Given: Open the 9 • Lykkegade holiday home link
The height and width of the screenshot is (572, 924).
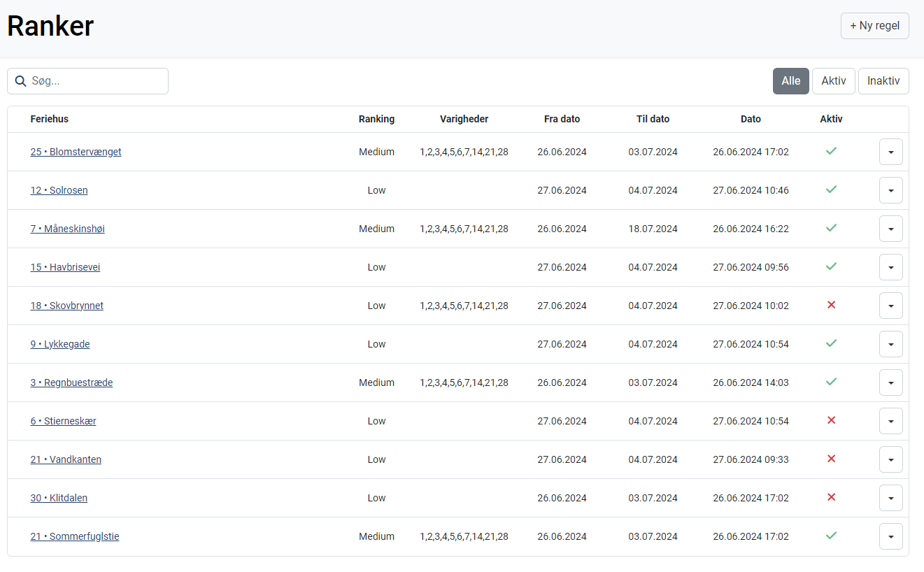Looking at the screenshot, I should point(60,344).
